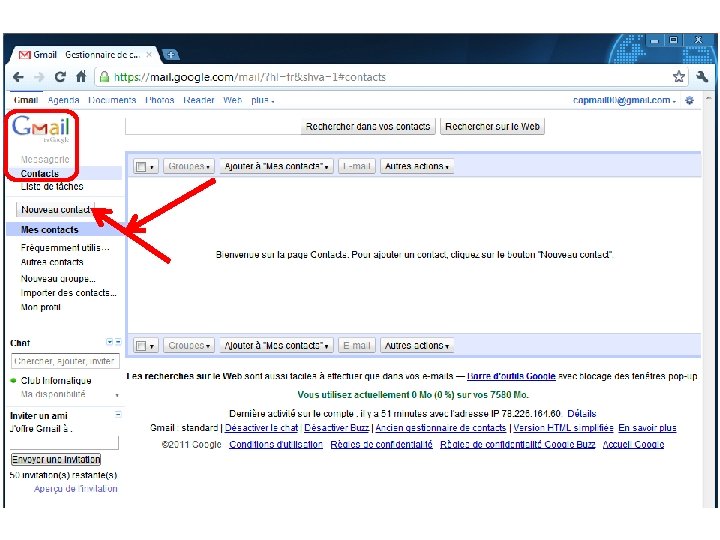Open top 'Ajouter à Mes contacts' dropdown
This screenshot has height=540, width=720.
pyautogui.click(x=276, y=166)
